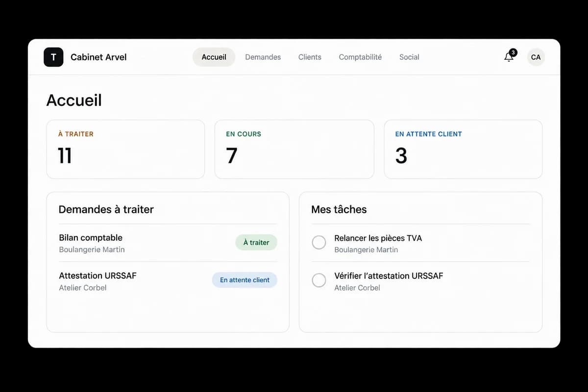Viewport: 588px width, 392px height.
Task: Click the Vérifier l'attestation URSSAF text
Action: point(389,276)
